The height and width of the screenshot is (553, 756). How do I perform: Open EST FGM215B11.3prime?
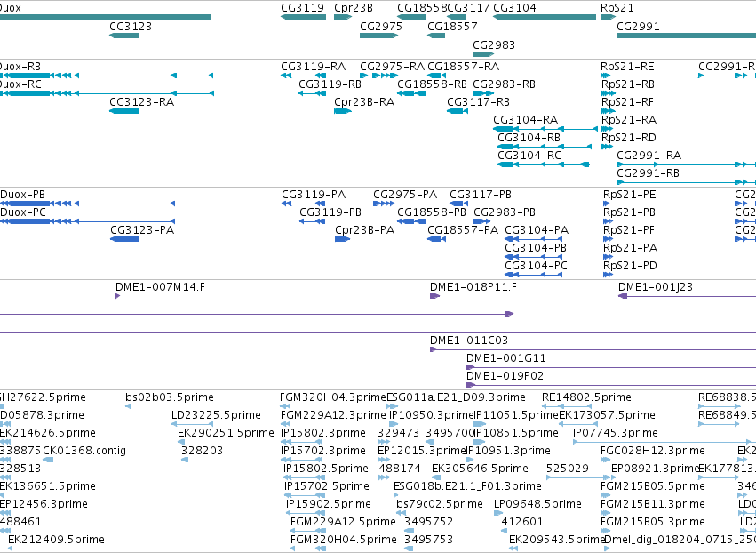point(653,504)
